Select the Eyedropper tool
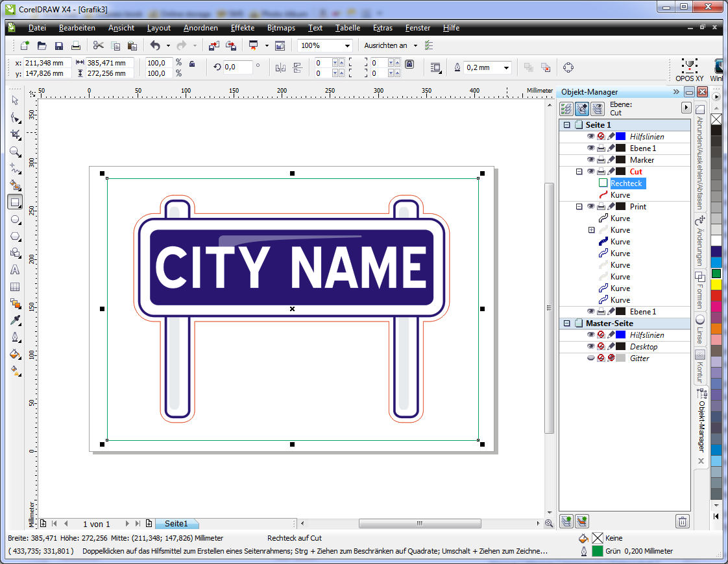The image size is (728, 564). pyautogui.click(x=15, y=320)
